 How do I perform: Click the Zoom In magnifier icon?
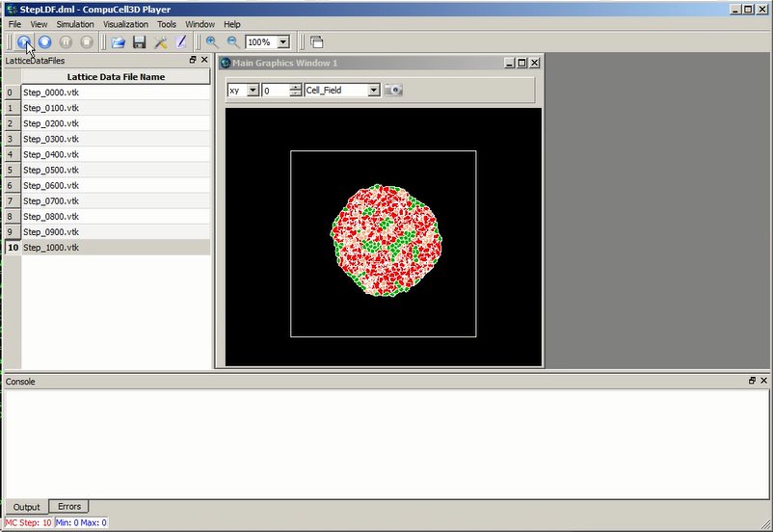click(212, 42)
